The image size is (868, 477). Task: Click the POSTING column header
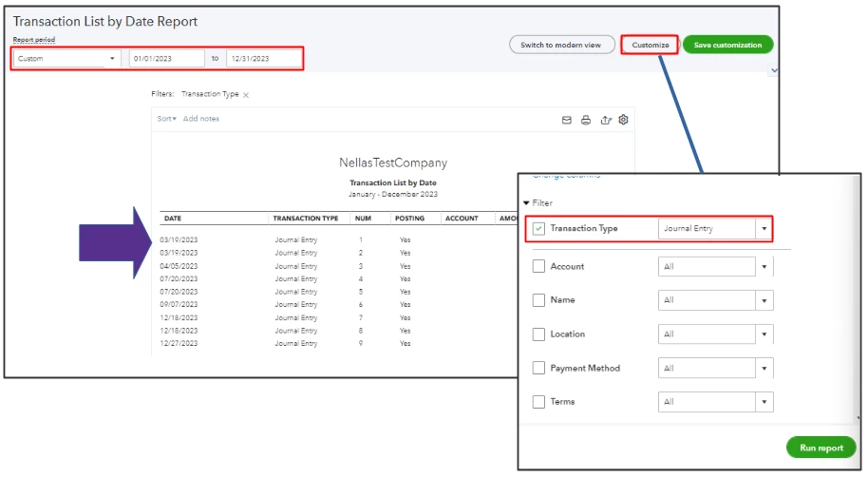409,219
